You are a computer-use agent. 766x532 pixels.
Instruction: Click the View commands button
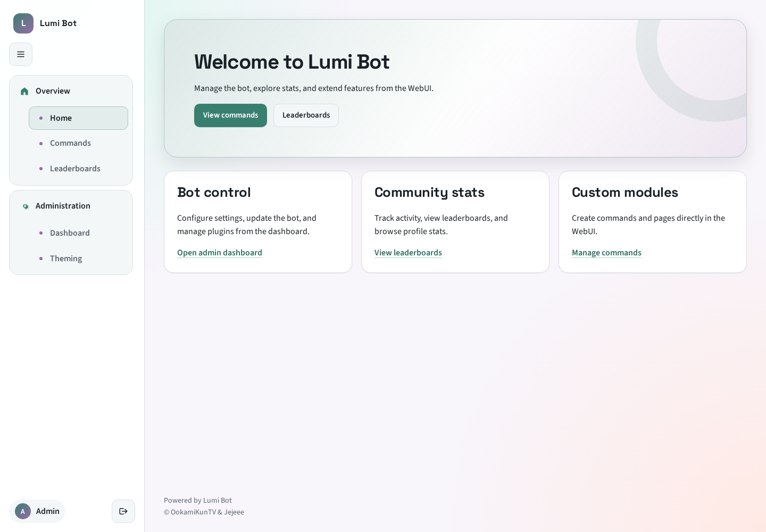[x=230, y=115]
